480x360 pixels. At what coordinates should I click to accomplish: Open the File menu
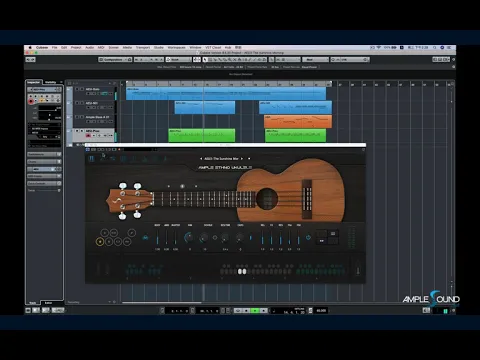[x=54, y=48]
